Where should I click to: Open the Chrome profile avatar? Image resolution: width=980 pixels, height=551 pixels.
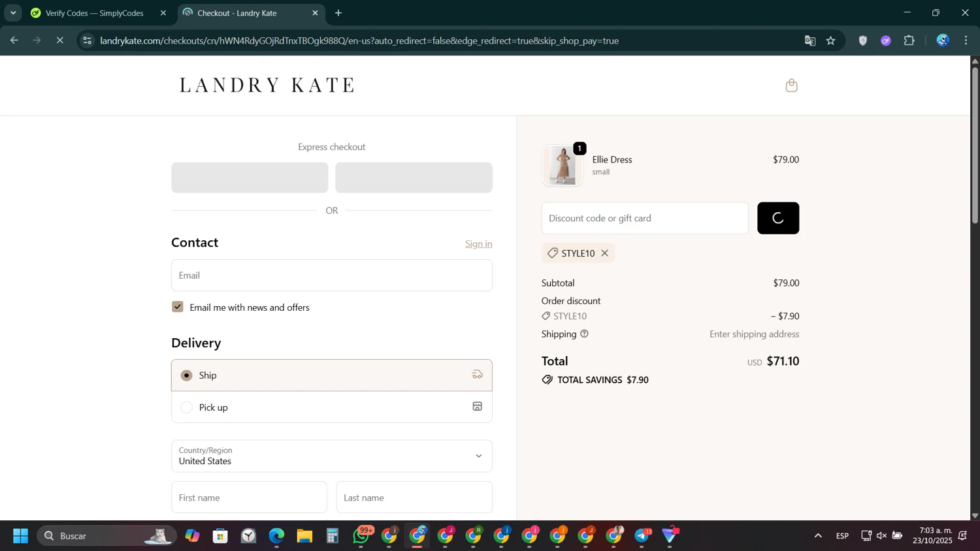click(943, 40)
